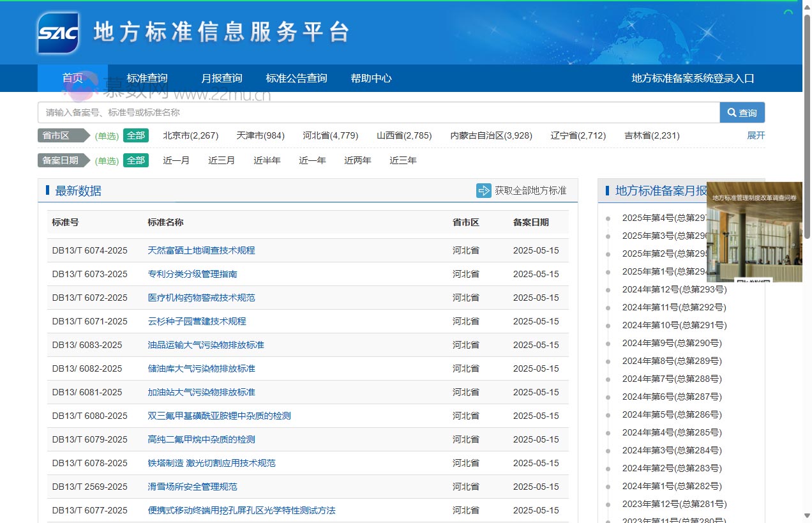Open the 帮助中心 navigation item
This screenshot has height=523, width=812.
[x=371, y=79]
